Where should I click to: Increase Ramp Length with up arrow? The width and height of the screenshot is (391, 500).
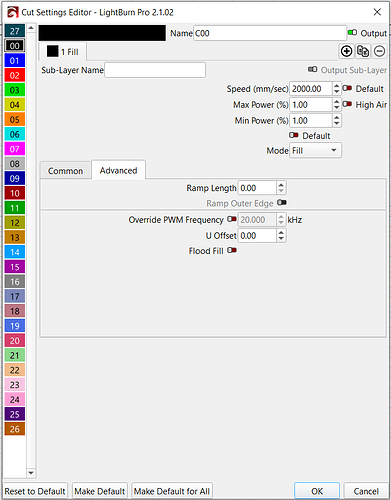281,185
